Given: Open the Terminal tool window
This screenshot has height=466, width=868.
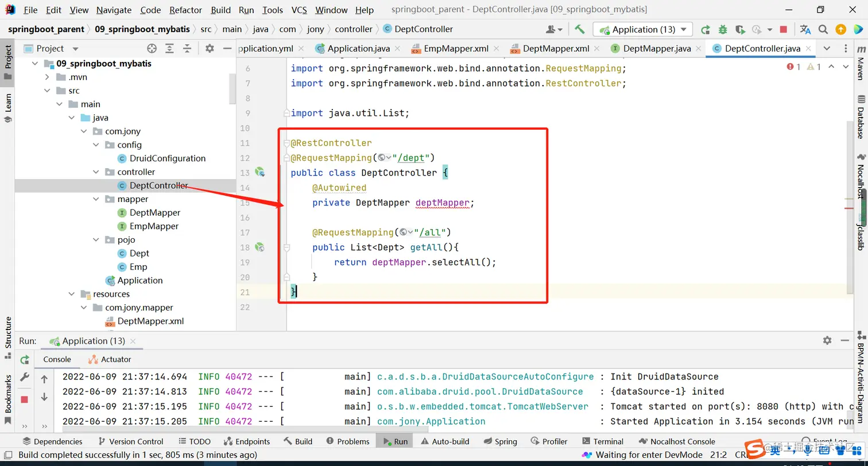Looking at the screenshot, I should pos(602,441).
